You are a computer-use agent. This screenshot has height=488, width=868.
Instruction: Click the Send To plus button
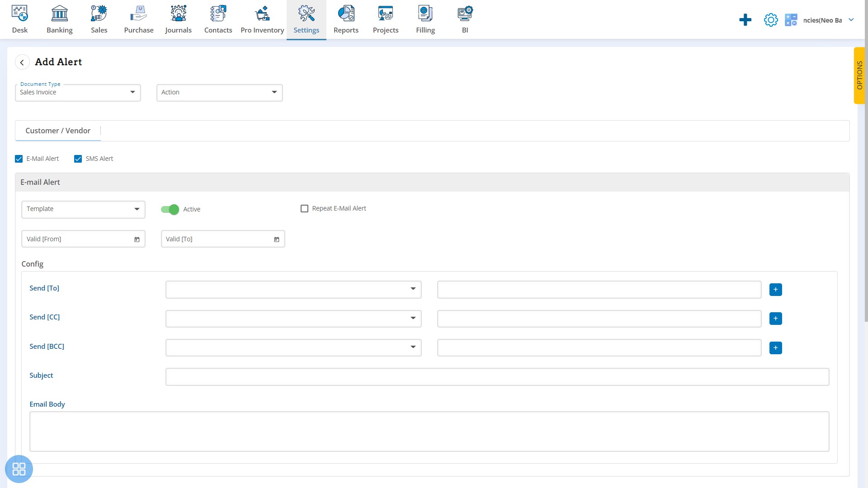(776, 290)
